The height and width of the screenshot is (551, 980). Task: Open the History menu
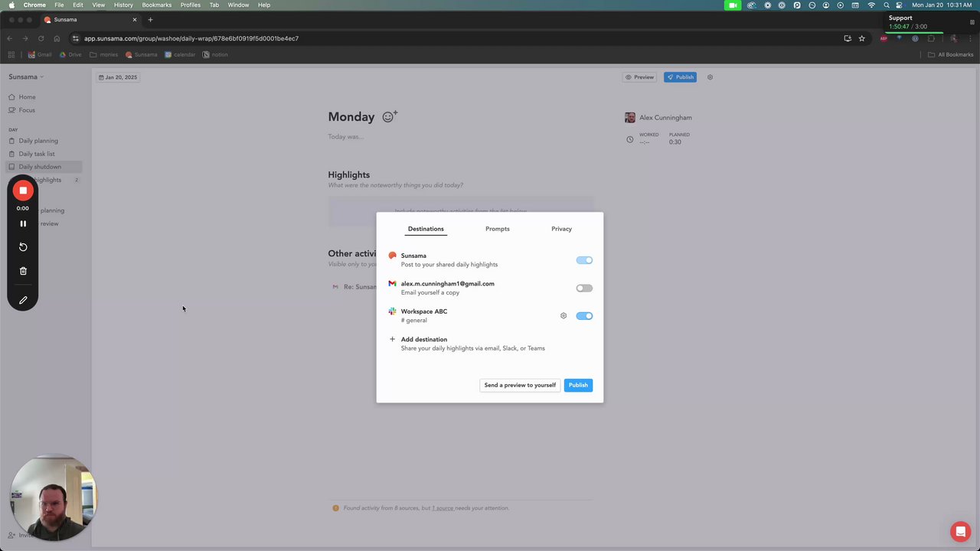point(123,5)
